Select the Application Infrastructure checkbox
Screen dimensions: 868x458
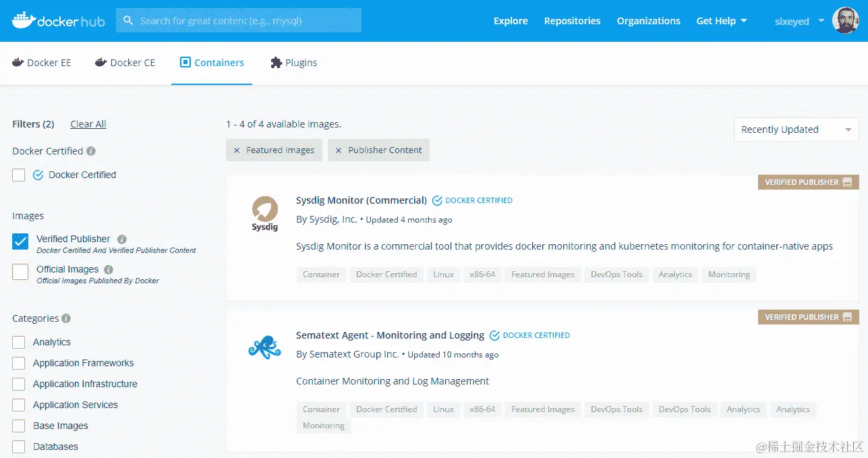point(19,384)
